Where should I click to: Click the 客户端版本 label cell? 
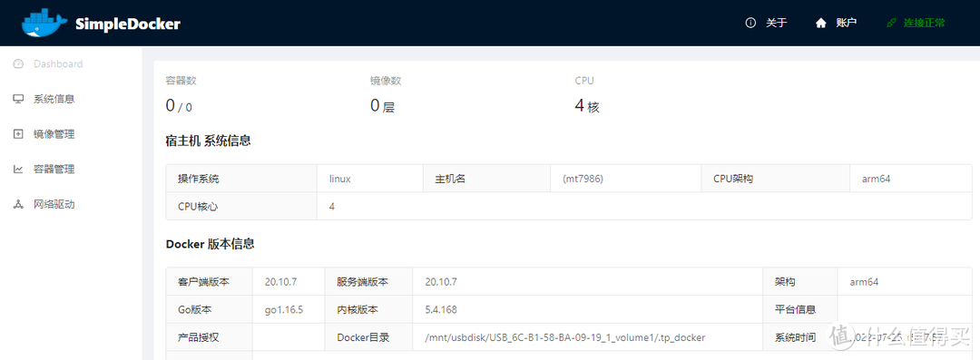[x=210, y=282]
